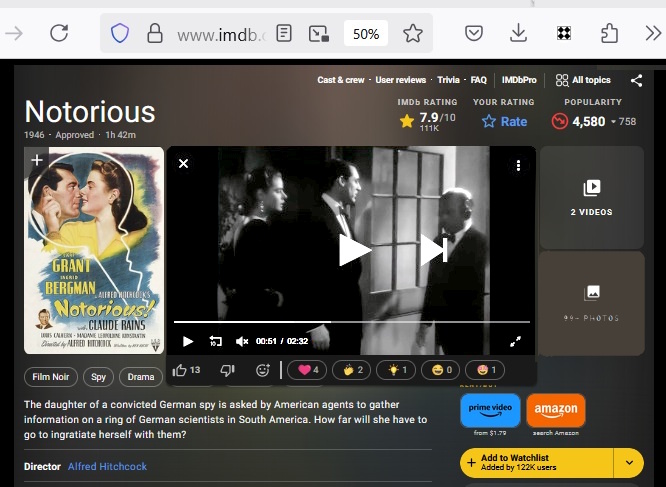Viewport: 666px width, 487px height.
Task: Go to User reviews
Action: click(x=401, y=80)
